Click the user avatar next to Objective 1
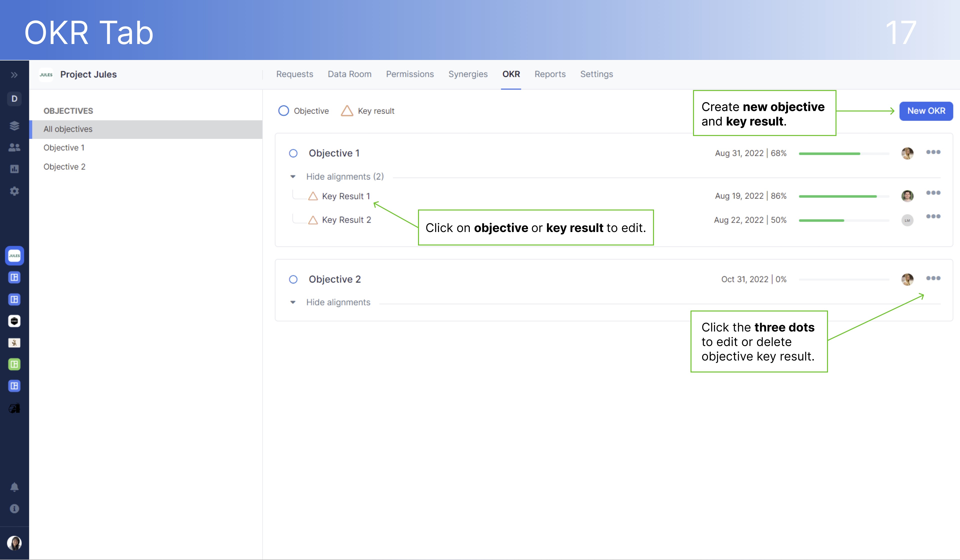The height and width of the screenshot is (560, 960). 908,153
